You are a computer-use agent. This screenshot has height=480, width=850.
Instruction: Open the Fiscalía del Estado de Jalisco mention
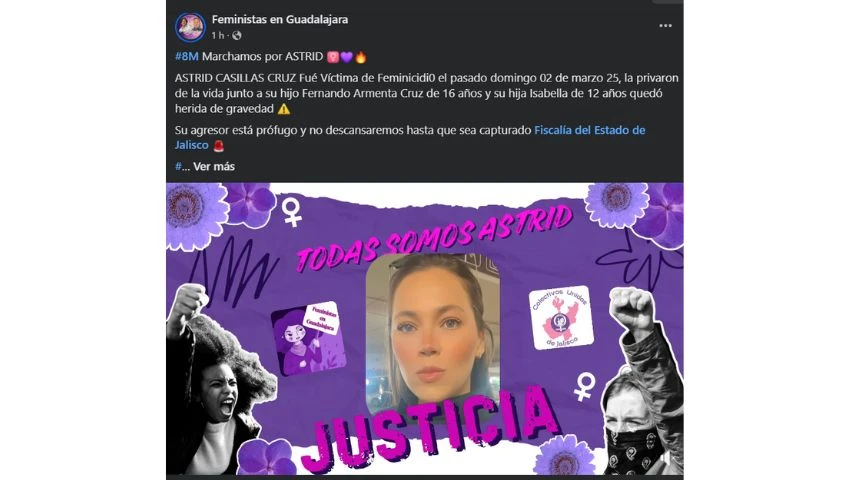[410, 137]
